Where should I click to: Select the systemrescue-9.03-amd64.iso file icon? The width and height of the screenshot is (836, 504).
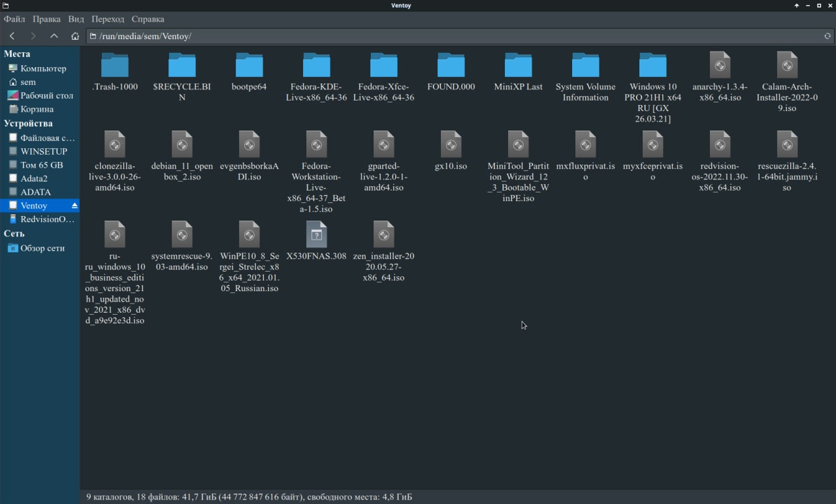click(x=182, y=234)
